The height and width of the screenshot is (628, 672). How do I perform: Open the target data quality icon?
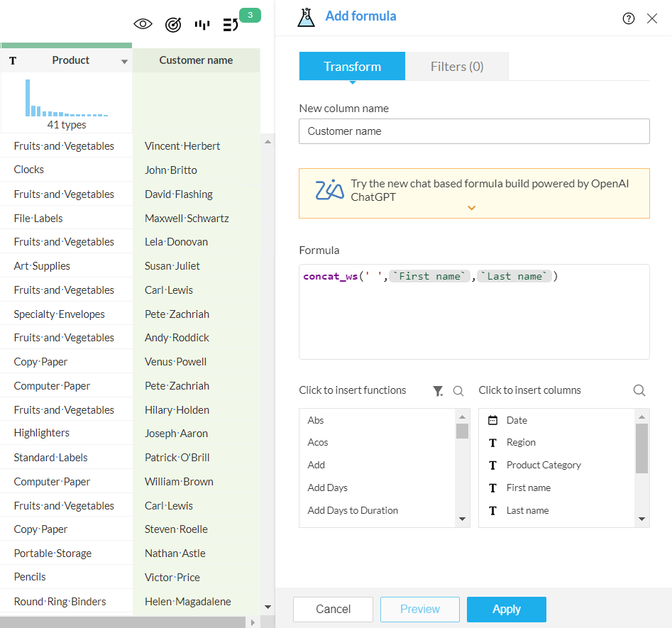[173, 25]
